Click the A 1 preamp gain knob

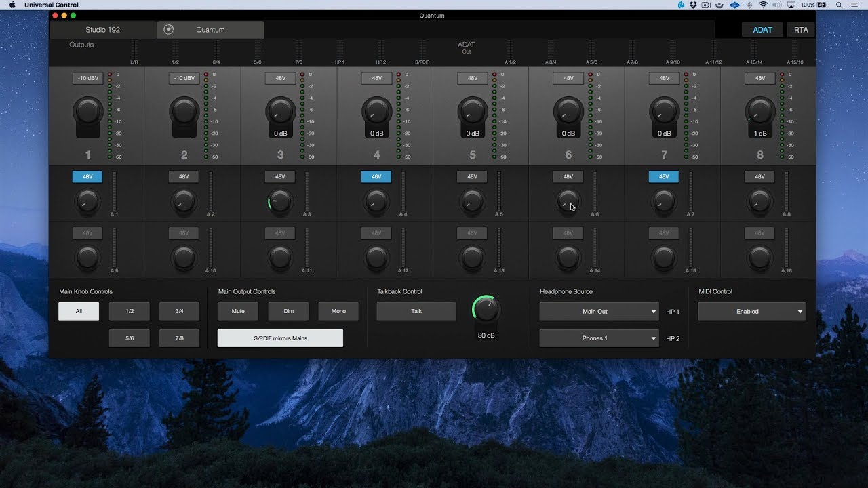[87, 201]
